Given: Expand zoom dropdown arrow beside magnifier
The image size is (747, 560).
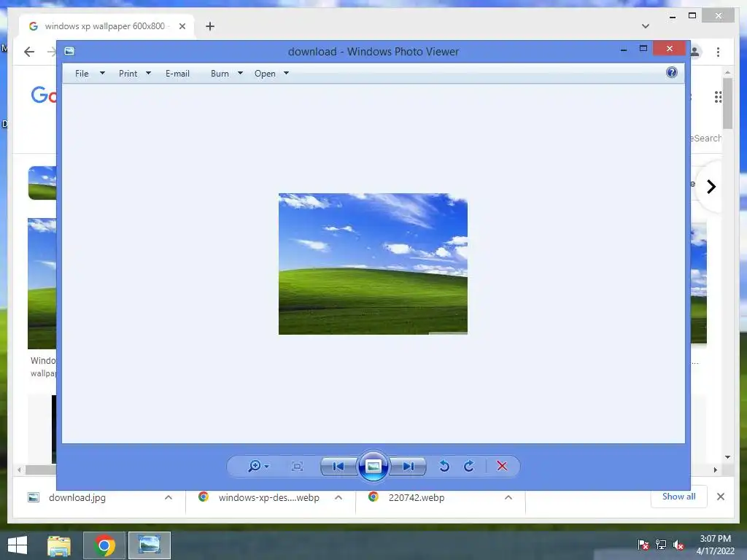Looking at the screenshot, I should click(267, 467).
